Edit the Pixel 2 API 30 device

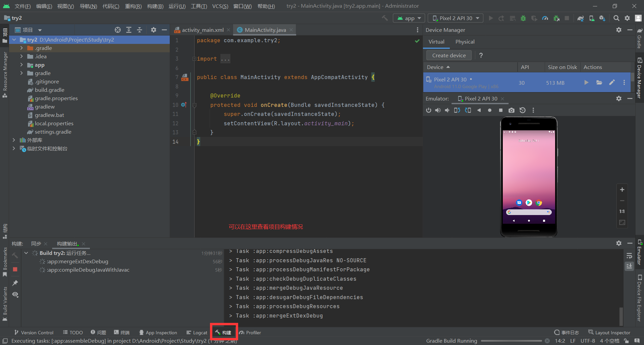coord(612,82)
